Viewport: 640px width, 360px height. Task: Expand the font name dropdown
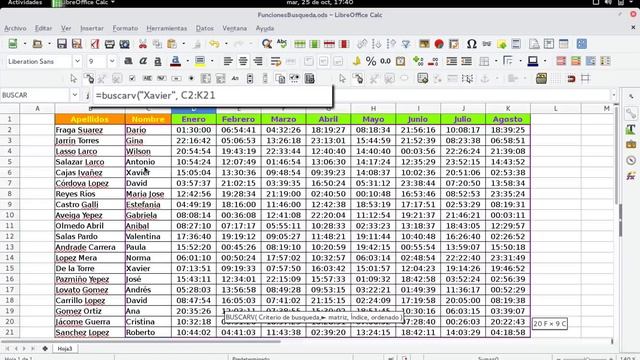click(x=77, y=62)
